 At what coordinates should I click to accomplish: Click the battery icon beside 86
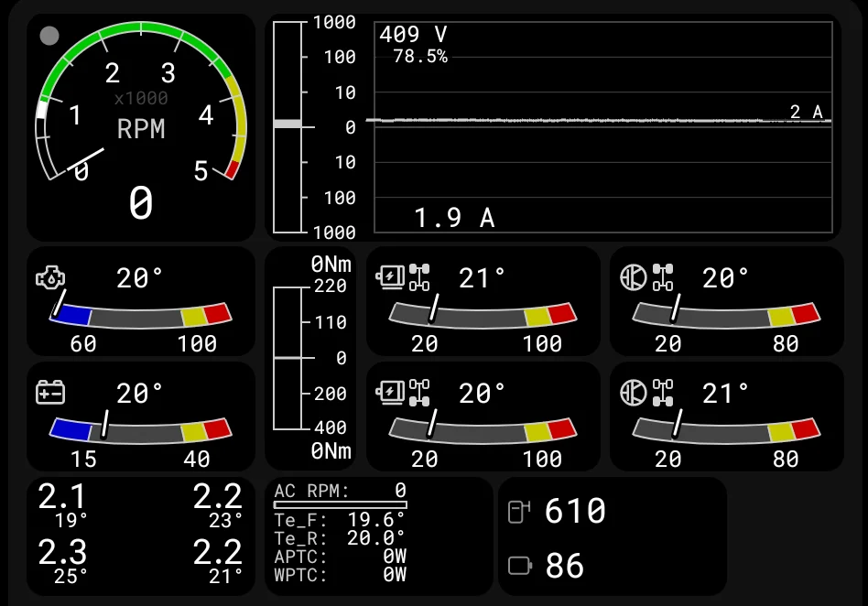tap(520, 566)
